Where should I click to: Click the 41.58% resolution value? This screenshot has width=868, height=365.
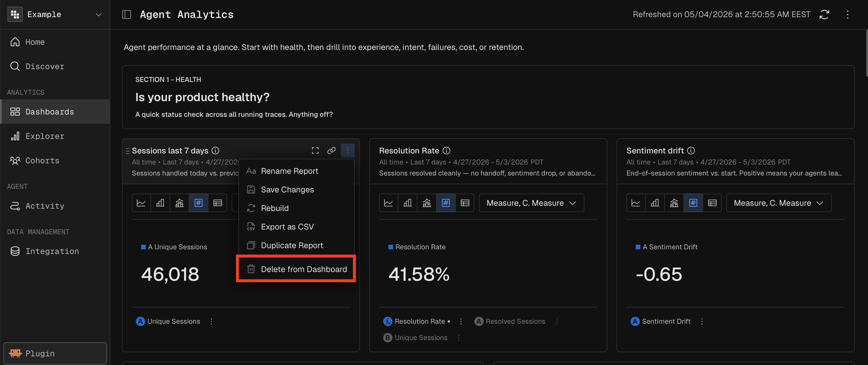[x=419, y=274]
